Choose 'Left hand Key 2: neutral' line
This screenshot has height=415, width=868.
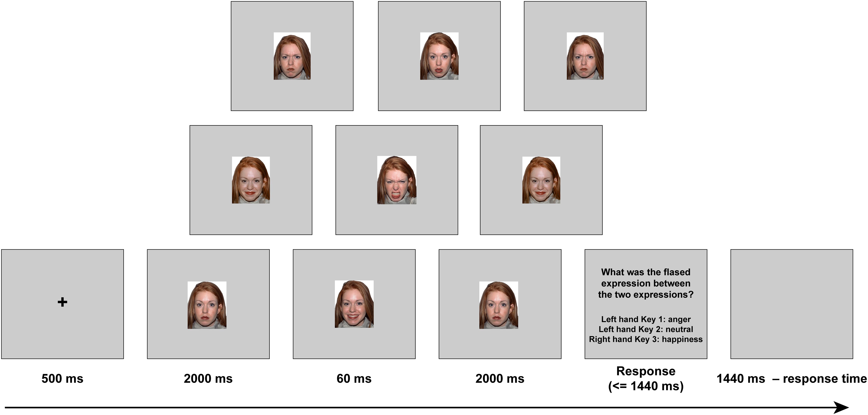(646, 329)
